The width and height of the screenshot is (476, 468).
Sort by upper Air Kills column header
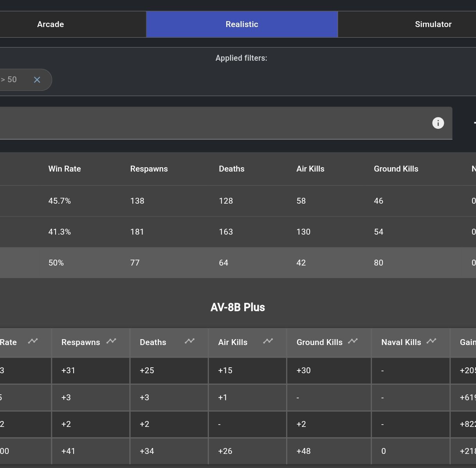tap(310, 169)
